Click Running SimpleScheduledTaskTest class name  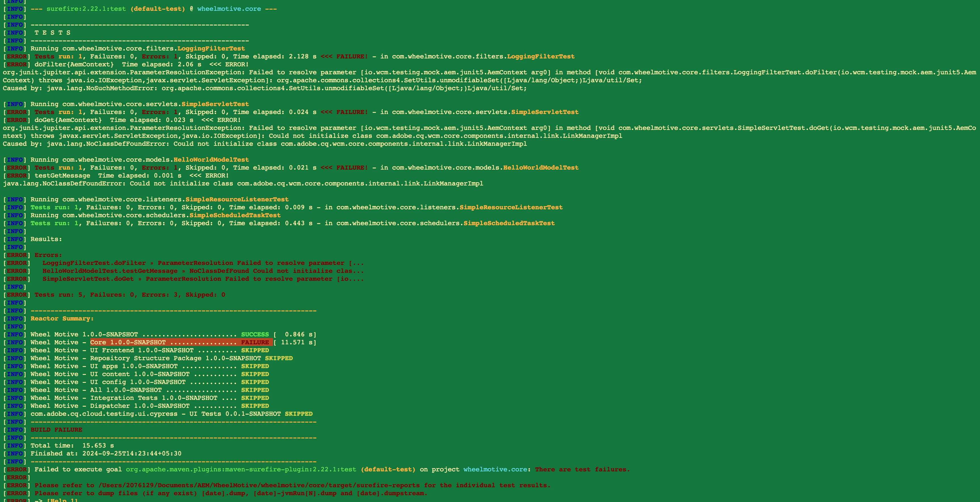tap(235, 215)
